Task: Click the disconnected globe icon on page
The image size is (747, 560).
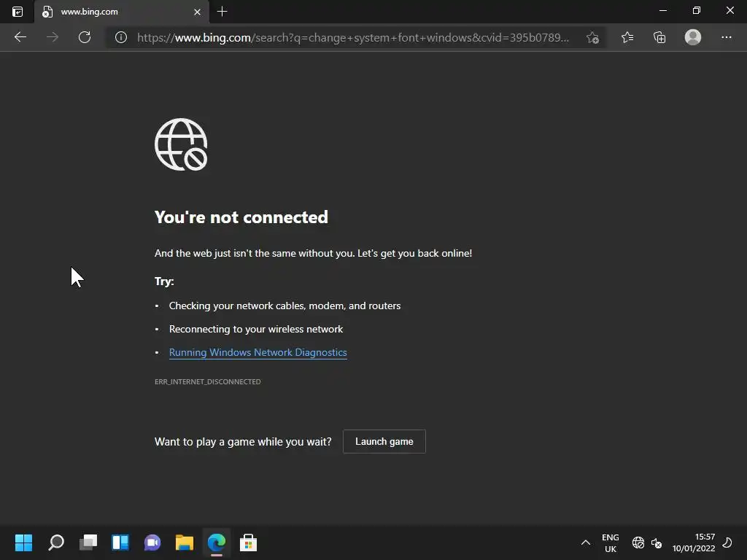Action: (x=181, y=144)
